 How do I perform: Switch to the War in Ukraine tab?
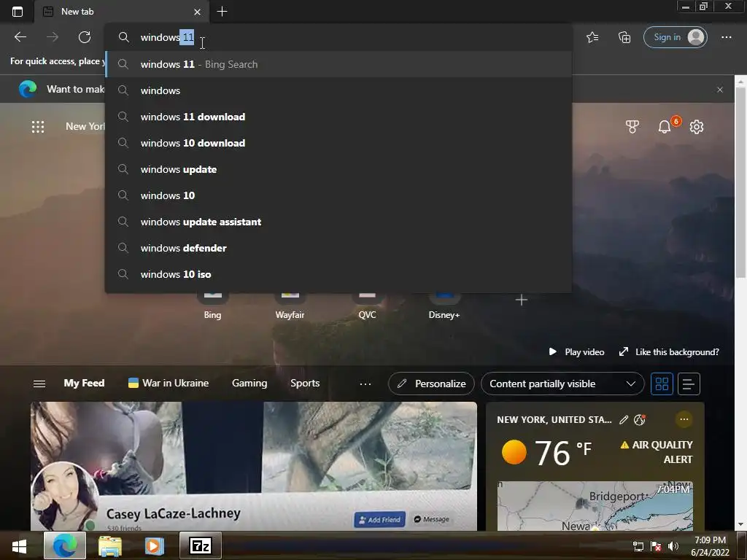(x=169, y=383)
